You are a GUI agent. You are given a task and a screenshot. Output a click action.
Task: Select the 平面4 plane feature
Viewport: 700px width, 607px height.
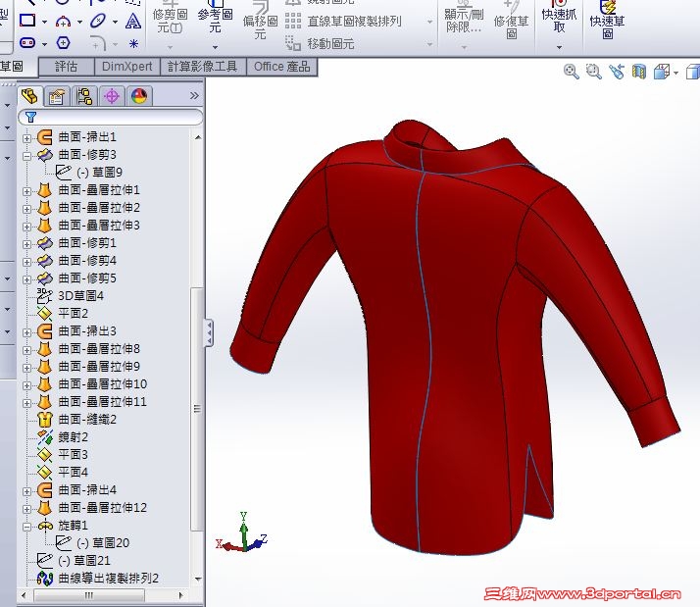(74, 472)
